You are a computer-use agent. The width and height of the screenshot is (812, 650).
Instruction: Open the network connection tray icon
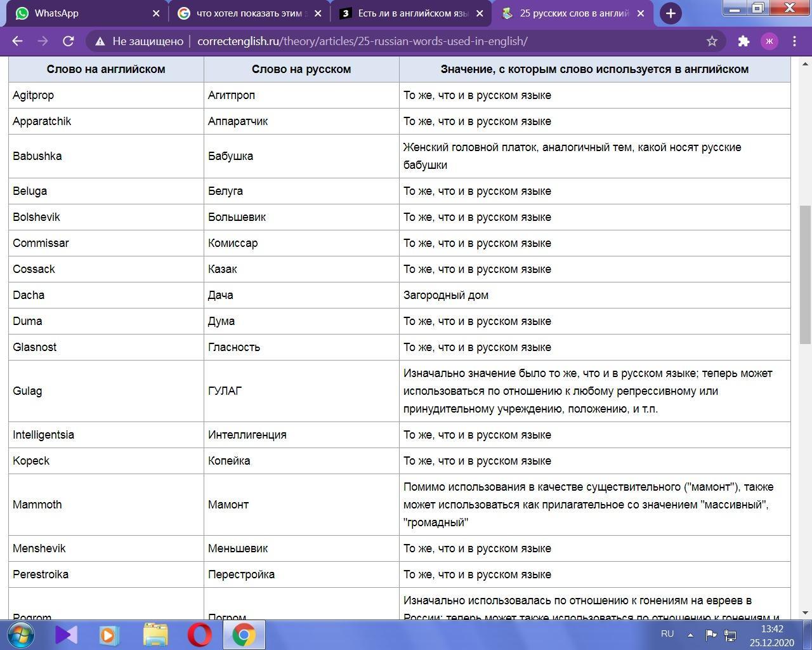(730, 635)
